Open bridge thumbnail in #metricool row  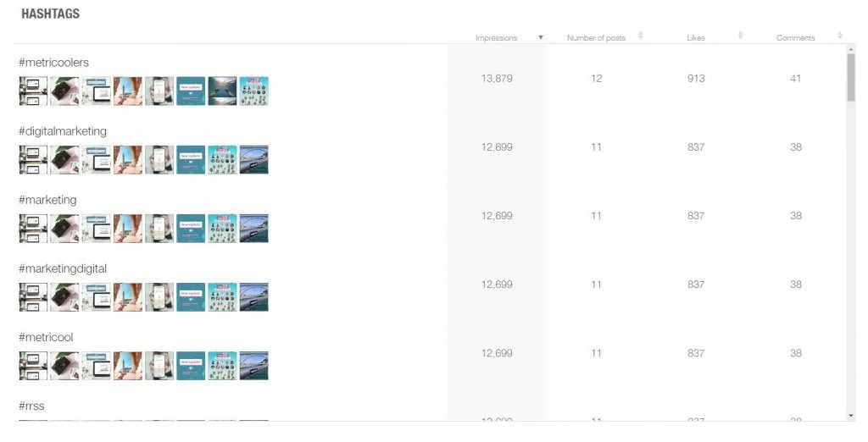pyautogui.click(x=254, y=365)
